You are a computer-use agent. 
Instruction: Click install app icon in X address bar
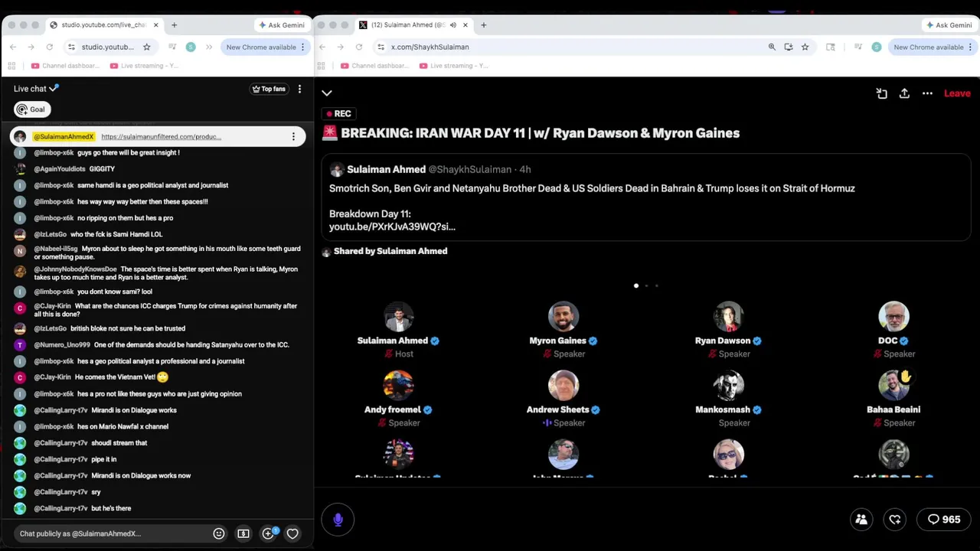point(789,47)
